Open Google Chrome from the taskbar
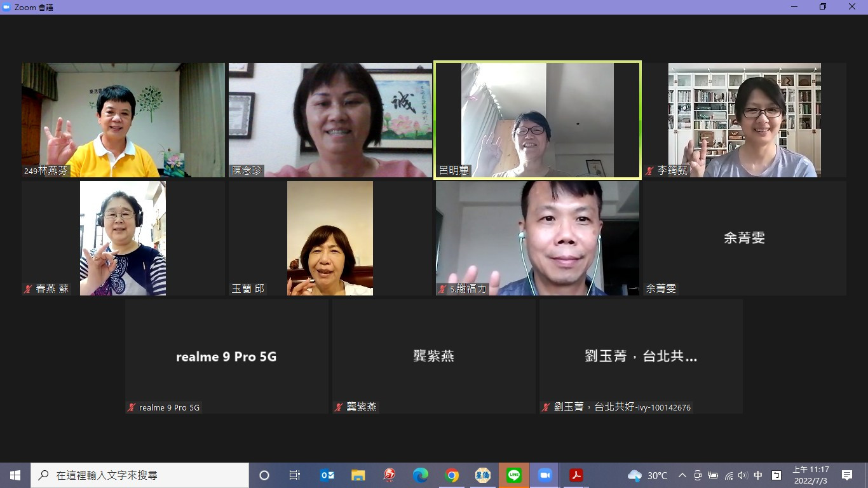The width and height of the screenshot is (868, 488). tap(452, 475)
